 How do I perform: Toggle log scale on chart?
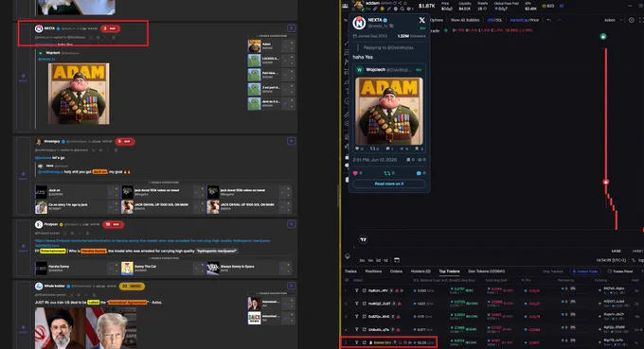[641, 260]
